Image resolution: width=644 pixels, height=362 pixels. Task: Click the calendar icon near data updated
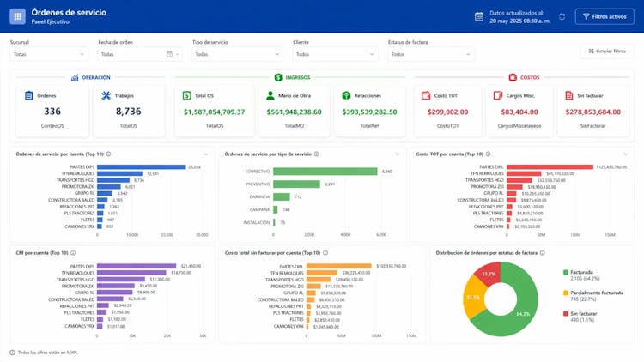point(479,16)
